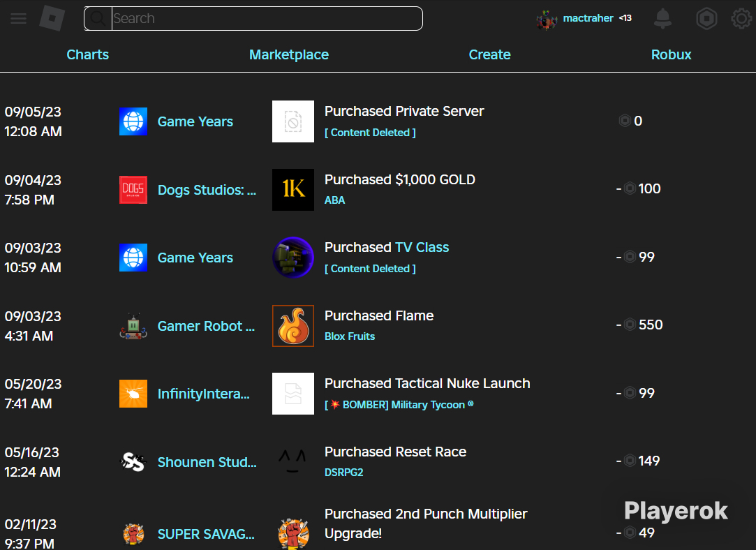Open the SUPER SAVAG link
Viewport: 756px width, 550px height.
click(206, 534)
